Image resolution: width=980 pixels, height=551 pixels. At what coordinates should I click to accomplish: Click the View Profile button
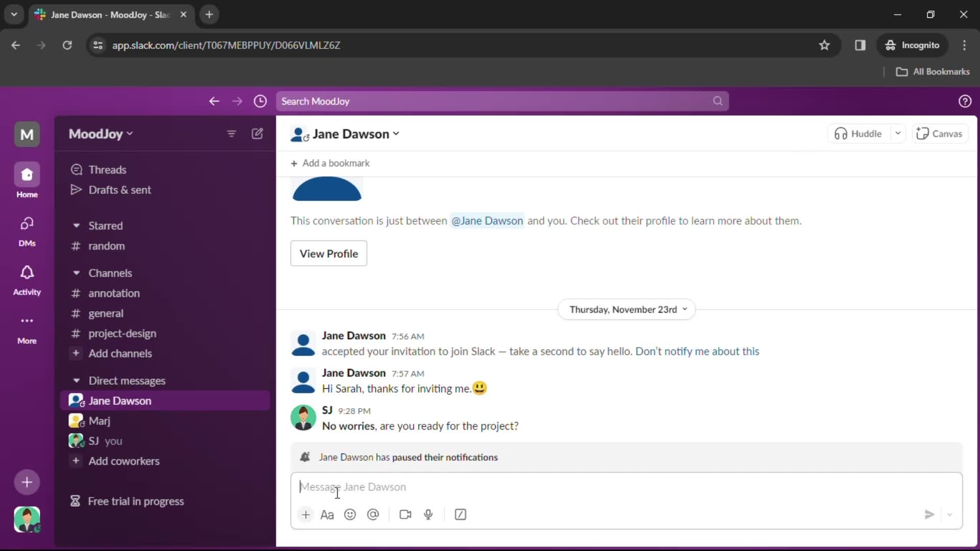(329, 254)
